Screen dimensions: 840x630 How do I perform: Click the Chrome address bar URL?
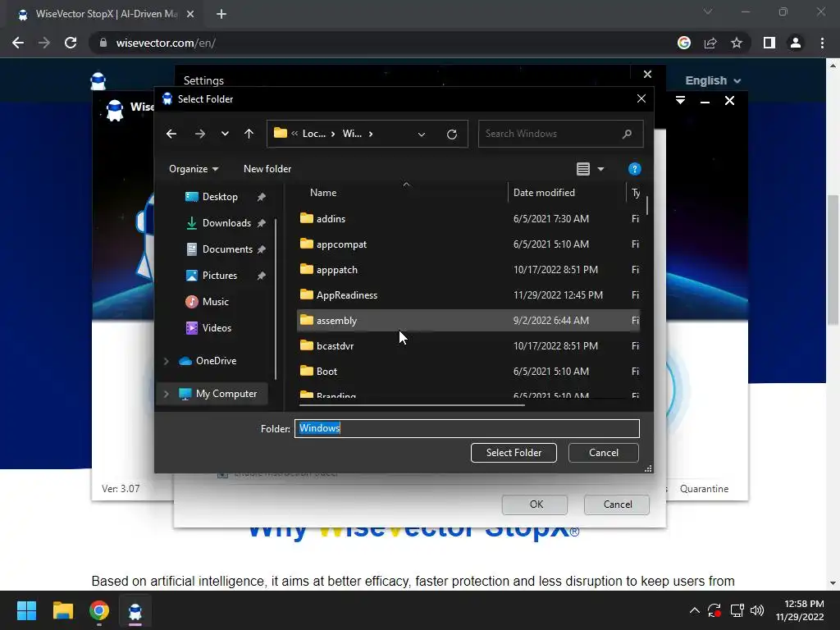point(166,43)
